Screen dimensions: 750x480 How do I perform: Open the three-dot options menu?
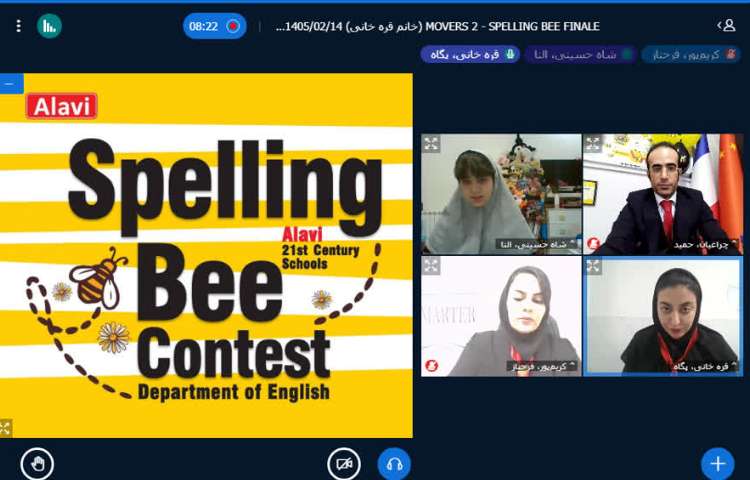(x=19, y=26)
